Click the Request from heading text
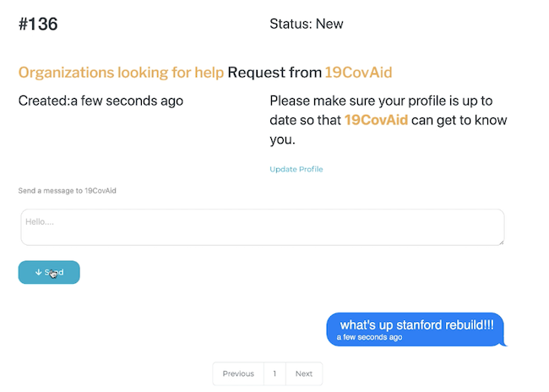Screen dimensions: 549x392 pos(274,73)
